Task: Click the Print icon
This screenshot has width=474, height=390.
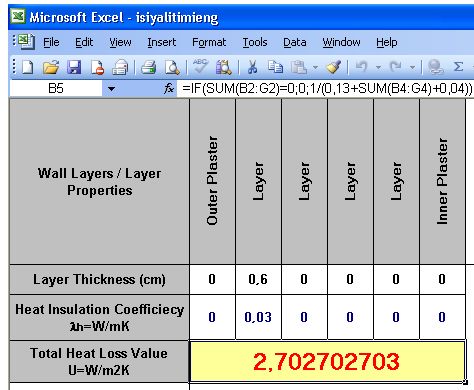Action: pyautogui.click(x=148, y=67)
